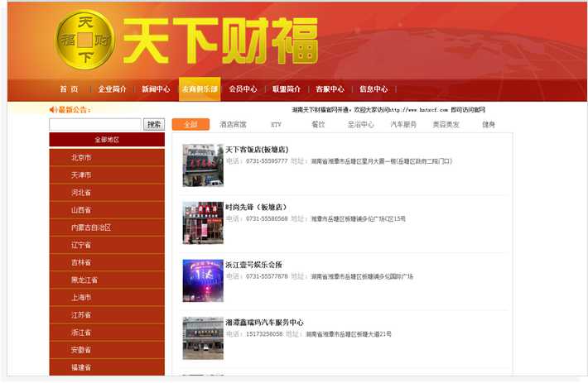This screenshot has width=588, height=383.
Task: Switch to the 汽车服务 category tab
Action: point(403,125)
